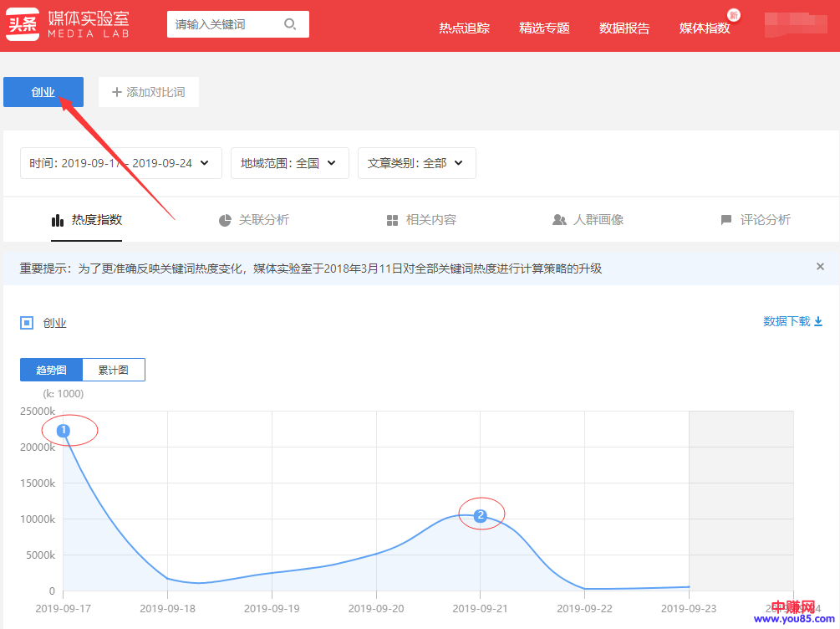840x629 pixels.
Task: Click the blue 创业 keyword button
Action: tap(43, 92)
